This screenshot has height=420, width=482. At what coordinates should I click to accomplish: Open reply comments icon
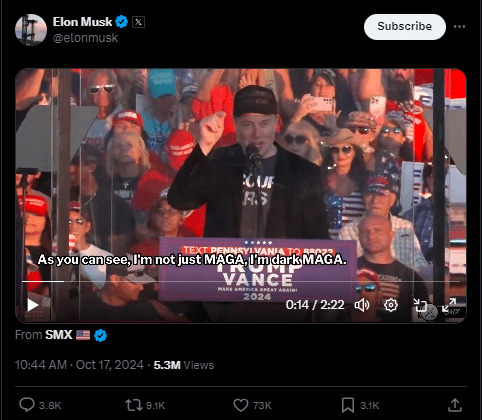coord(27,405)
